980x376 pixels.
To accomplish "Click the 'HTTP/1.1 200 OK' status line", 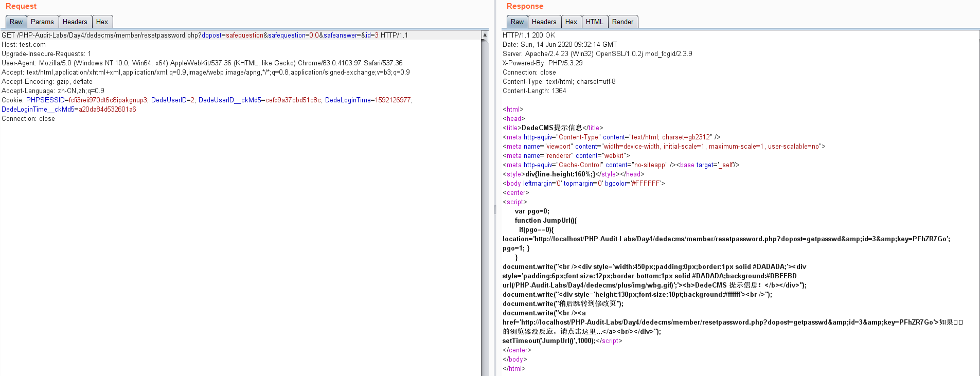I will pyautogui.click(x=529, y=35).
